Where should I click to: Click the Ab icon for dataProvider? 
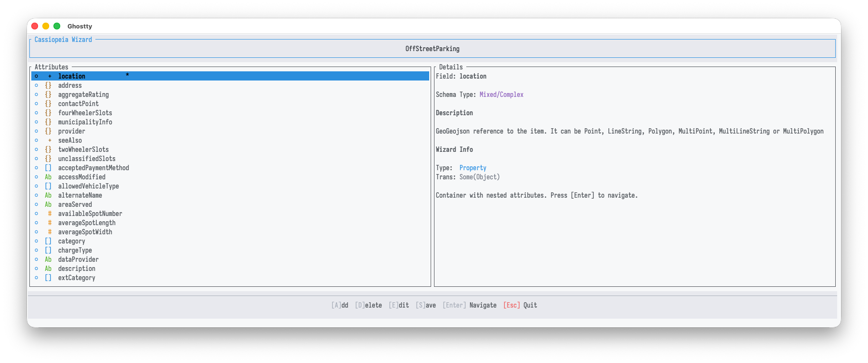click(48, 259)
